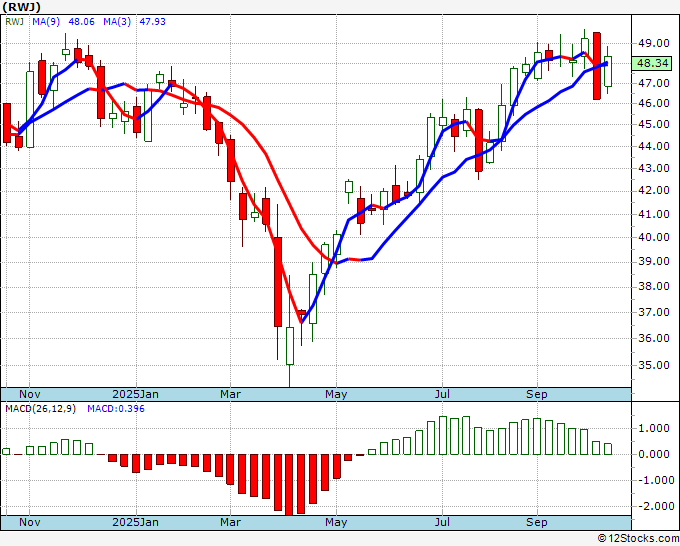This screenshot has width=680, height=546.
Task: Click the 40.00 price axis label
Action: pos(653,237)
